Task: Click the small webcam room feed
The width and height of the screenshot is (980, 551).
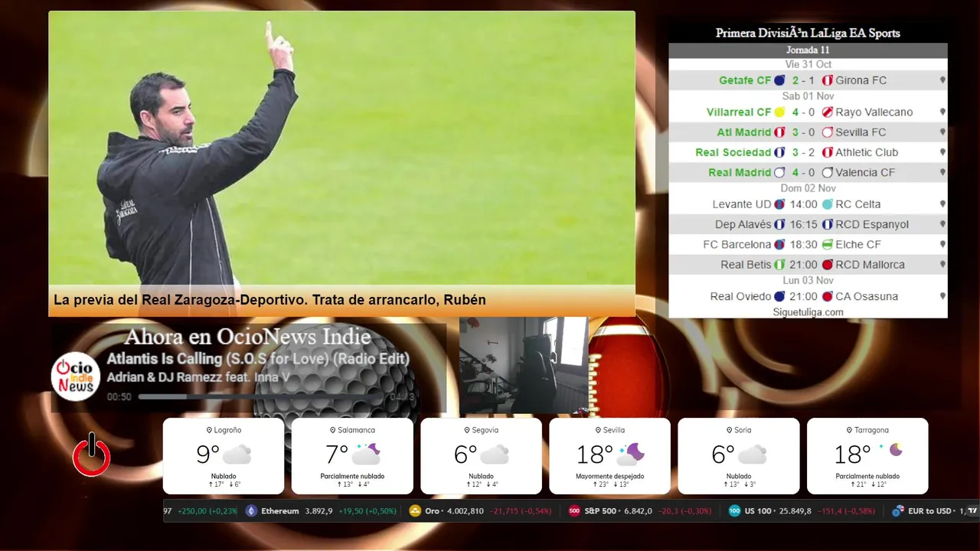Action: click(524, 365)
